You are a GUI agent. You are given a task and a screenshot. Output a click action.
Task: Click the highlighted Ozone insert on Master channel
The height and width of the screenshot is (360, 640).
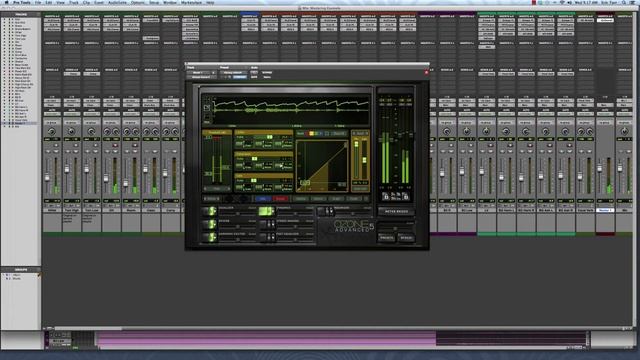(605, 20)
